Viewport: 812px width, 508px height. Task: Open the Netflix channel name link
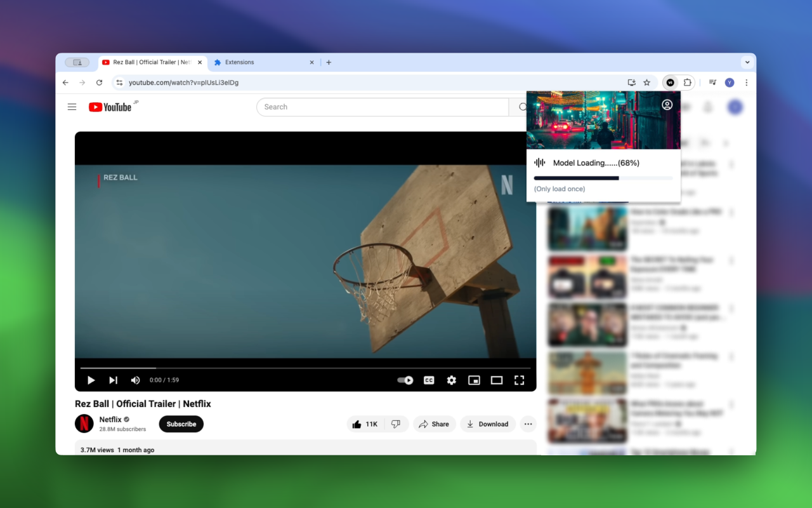pyautogui.click(x=110, y=420)
